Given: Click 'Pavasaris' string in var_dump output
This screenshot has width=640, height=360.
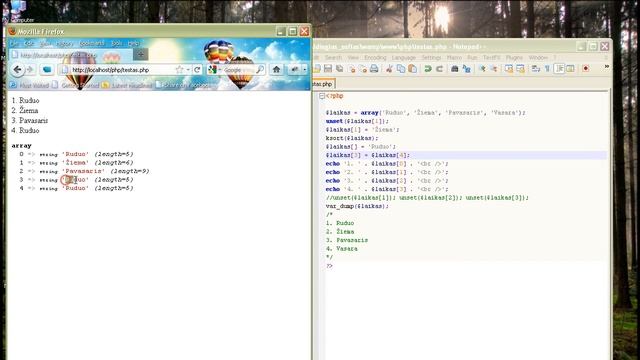Looking at the screenshot, I should point(83,171).
